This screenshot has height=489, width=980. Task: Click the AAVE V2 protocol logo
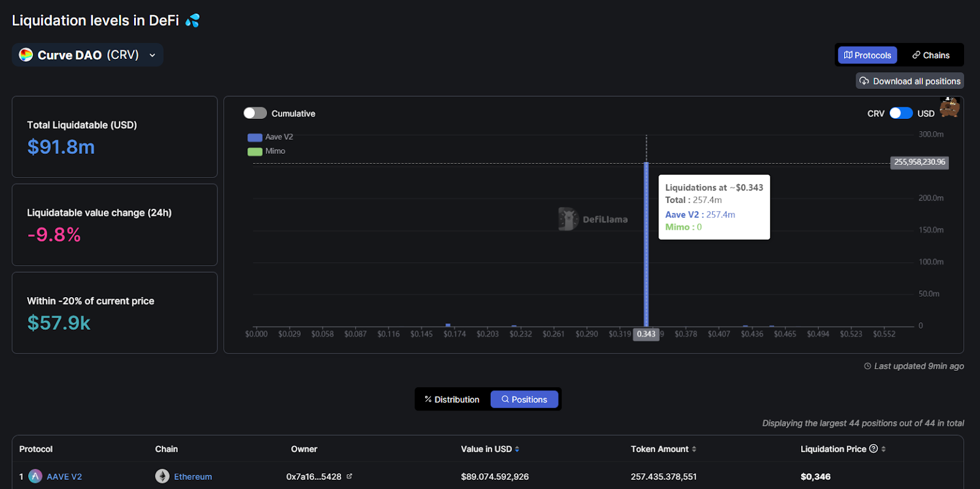pos(36,476)
